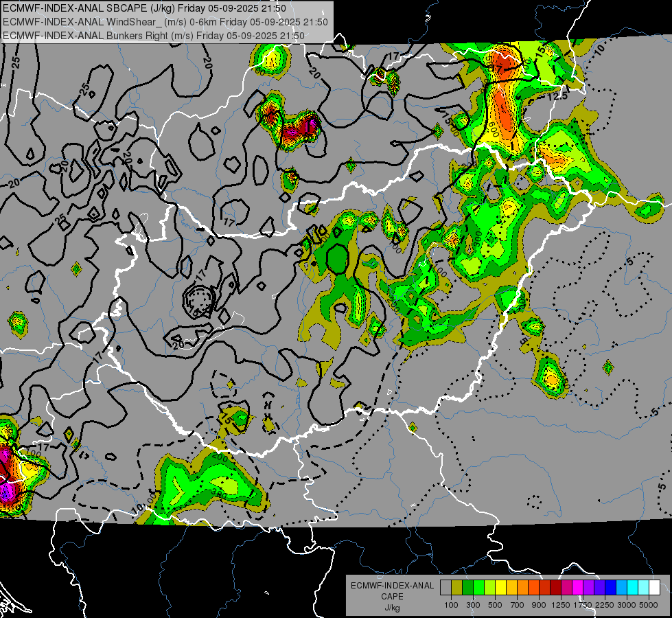Select the sky blue legend swatch before 3000

(x=621, y=587)
